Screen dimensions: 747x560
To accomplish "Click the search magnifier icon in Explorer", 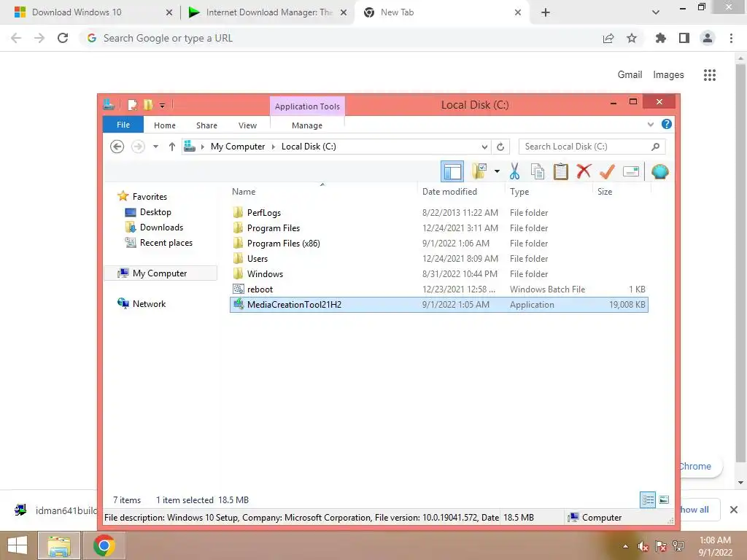I will click(655, 147).
